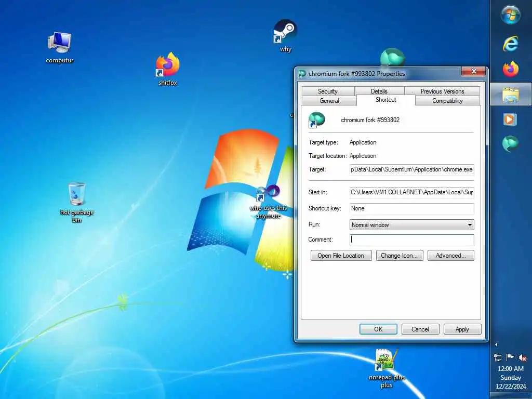The width and height of the screenshot is (532, 399).
Task: Click the Start in field
Action: pos(411,192)
